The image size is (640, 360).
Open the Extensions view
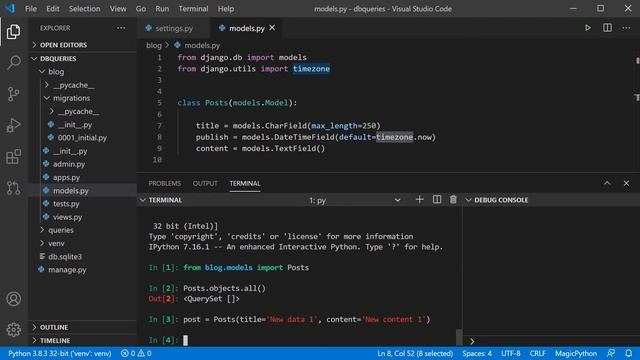click(x=13, y=157)
